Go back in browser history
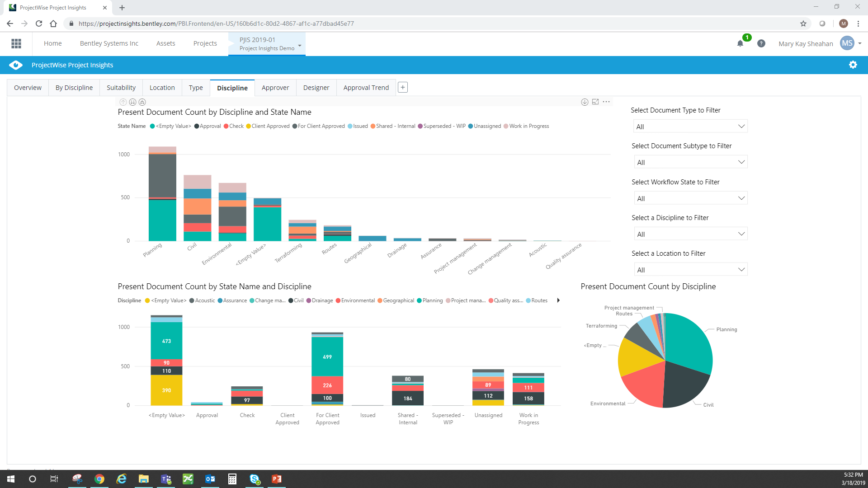Viewport: 868px width, 488px height. [10, 23]
